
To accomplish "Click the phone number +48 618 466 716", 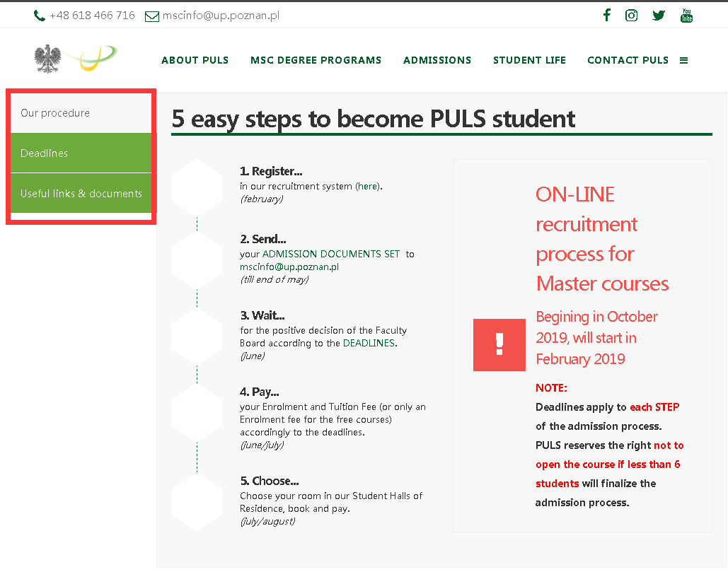I will pos(92,16).
